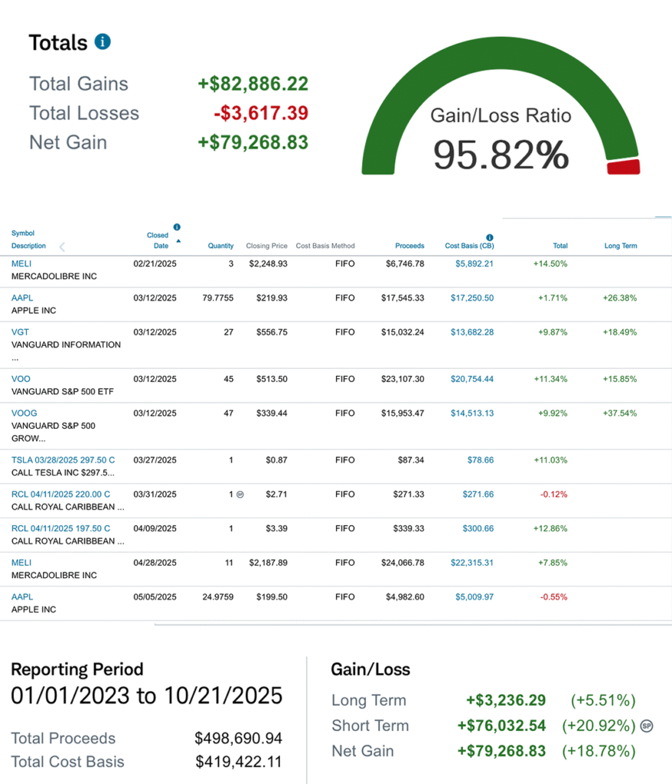This screenshot has height=784, width=672.
Task: Open the $5,009.97 cost basis for AAPL
Action: point(475,597)
